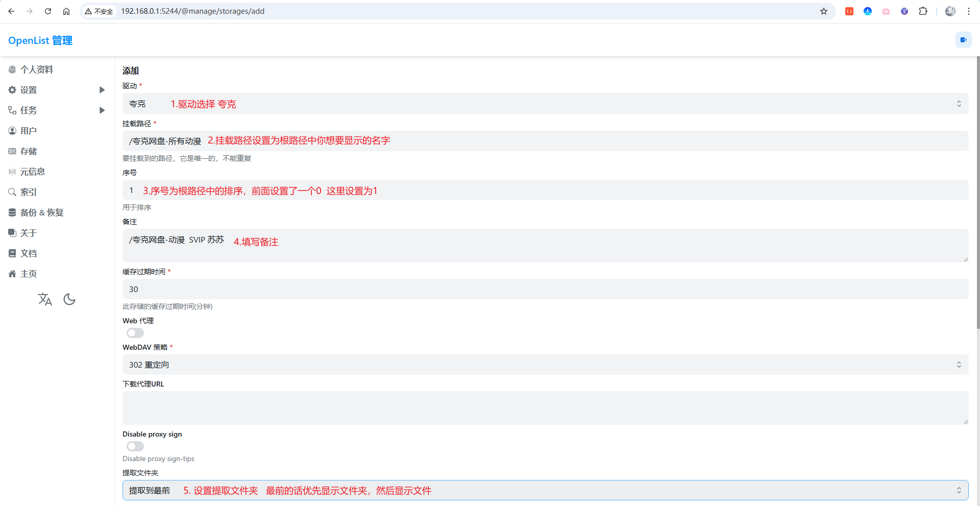This screenshot has height=506, width=980.
Task: Open WebDAV 策略 dropdown
Action: [545, 365]
